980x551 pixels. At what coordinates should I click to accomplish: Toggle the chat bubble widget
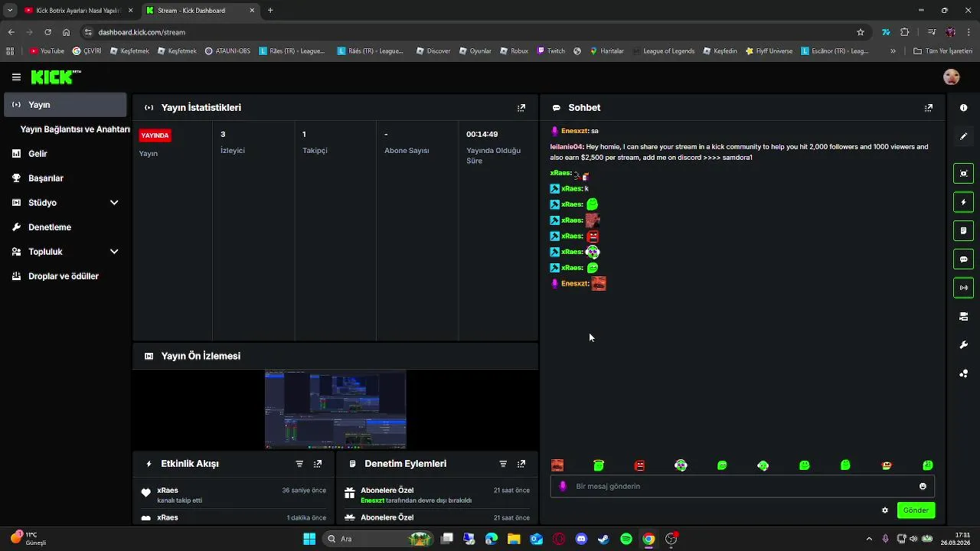(963, 259)
